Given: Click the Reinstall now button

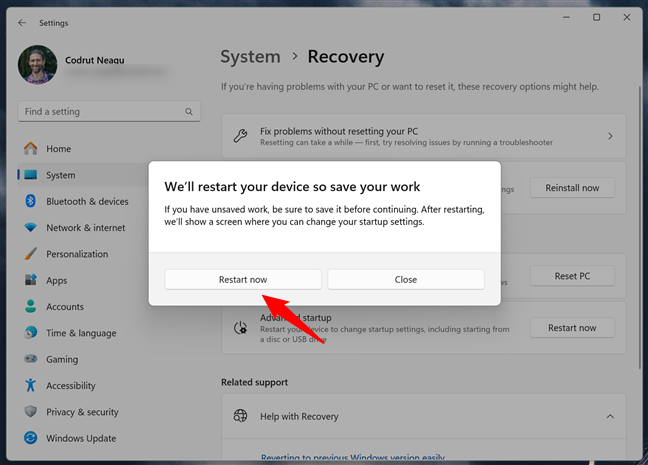Looking at the screenshot, I should pos(572,188).
